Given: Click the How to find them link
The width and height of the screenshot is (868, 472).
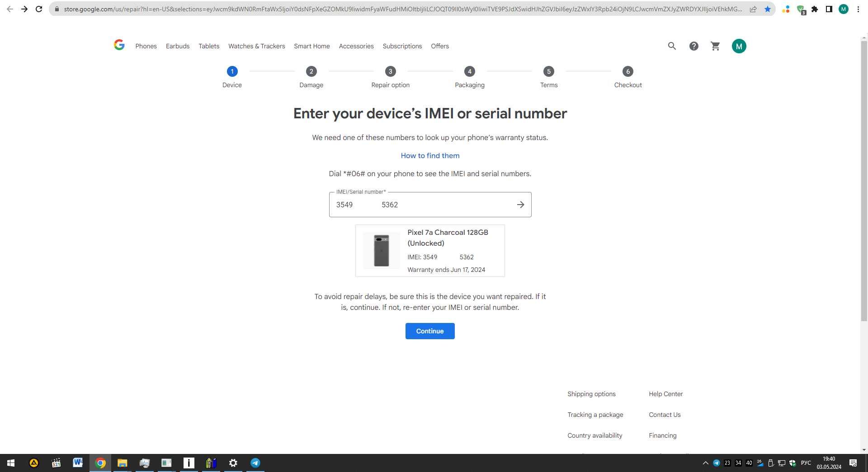Looking at the screenshot, I should point(430,155).
